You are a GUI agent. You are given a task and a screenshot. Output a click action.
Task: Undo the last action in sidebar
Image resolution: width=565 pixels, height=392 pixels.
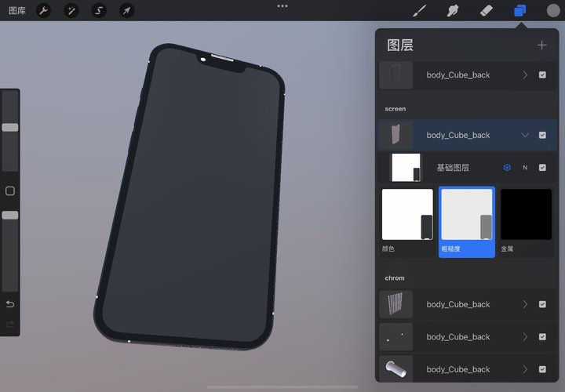tap(10, 304)
